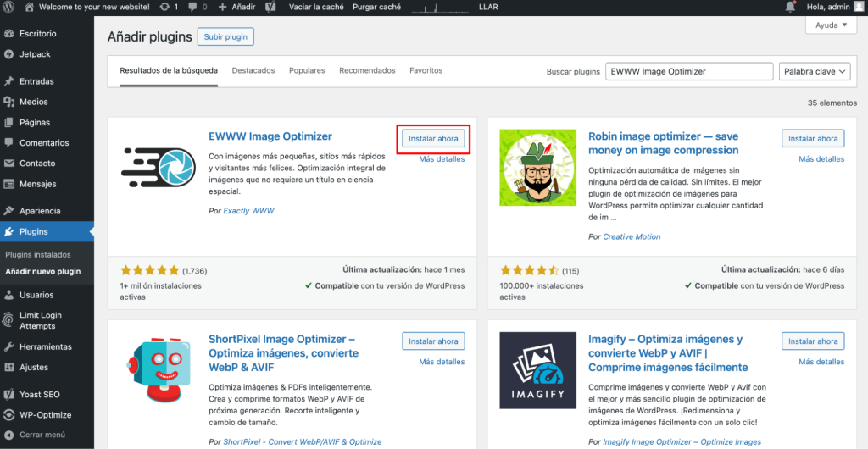Open the Palabra clave search type dropdown
868x449 pixels.
[815, 71]
